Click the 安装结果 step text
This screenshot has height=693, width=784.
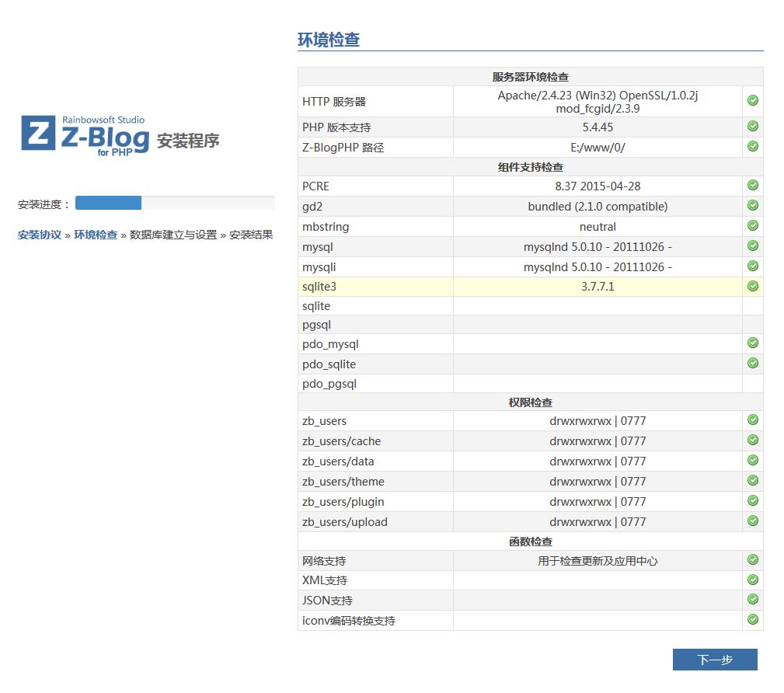pos(251,235)
